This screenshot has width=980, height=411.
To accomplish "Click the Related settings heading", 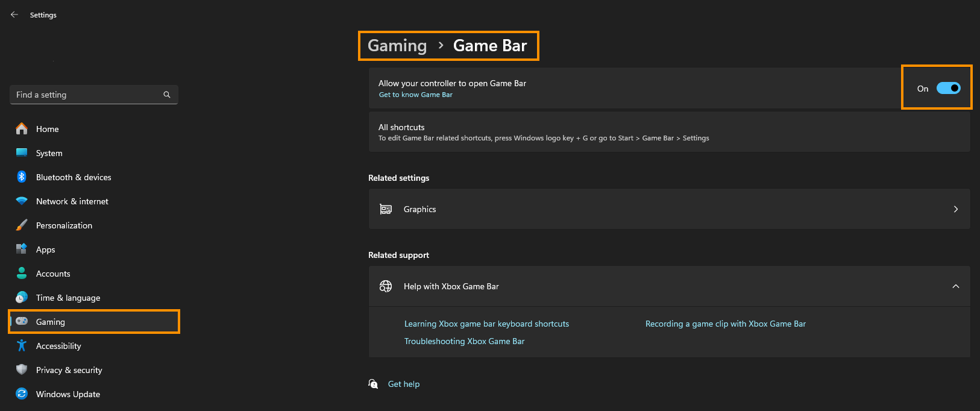I will (x=399, y=178).
